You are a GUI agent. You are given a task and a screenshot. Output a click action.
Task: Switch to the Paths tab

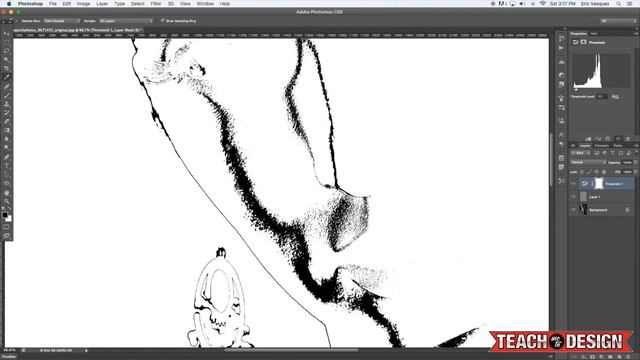pyautogui.click(x=618, y=146)
